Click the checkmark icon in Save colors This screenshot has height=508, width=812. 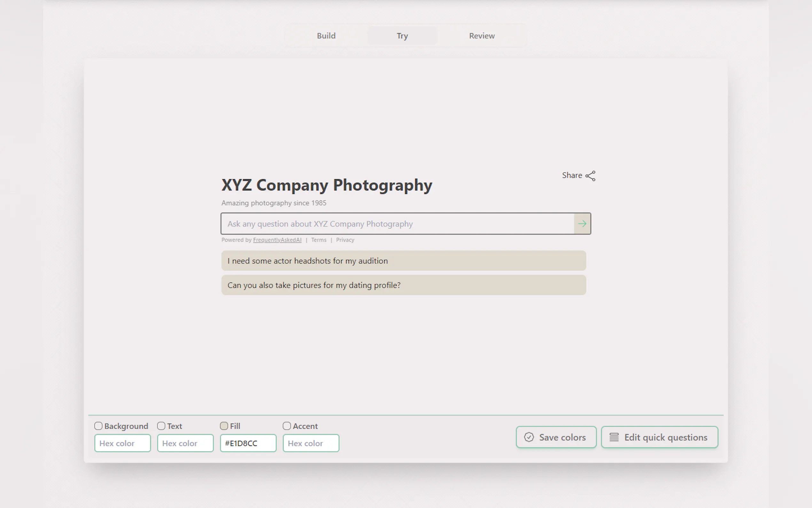tap(529, 437)
